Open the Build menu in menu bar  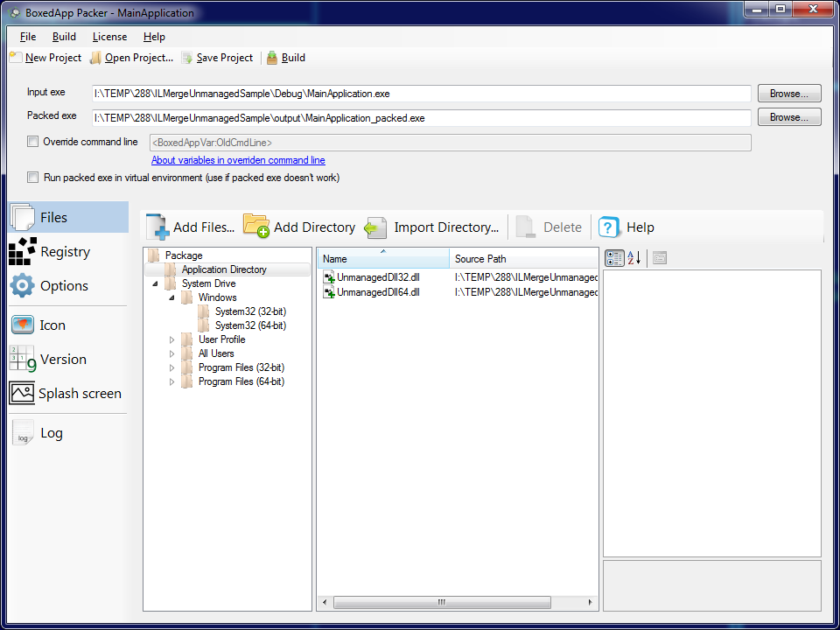click(64, 37)
